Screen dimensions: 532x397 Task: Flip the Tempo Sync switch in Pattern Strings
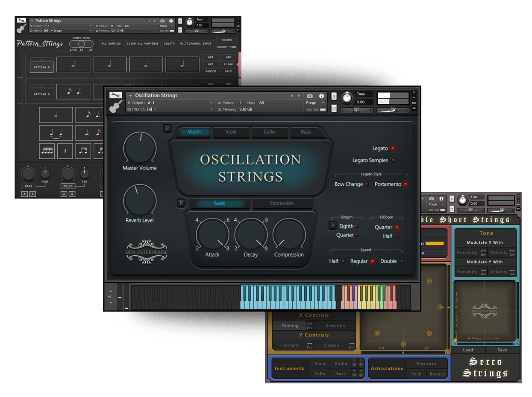(81, 44)
